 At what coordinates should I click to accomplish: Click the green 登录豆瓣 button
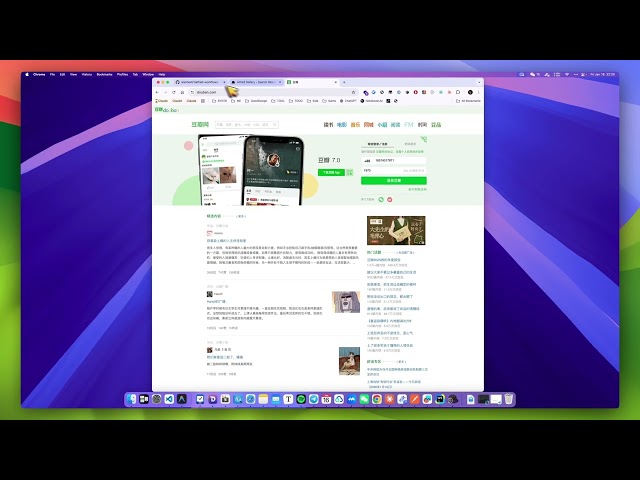coord(394,180)
